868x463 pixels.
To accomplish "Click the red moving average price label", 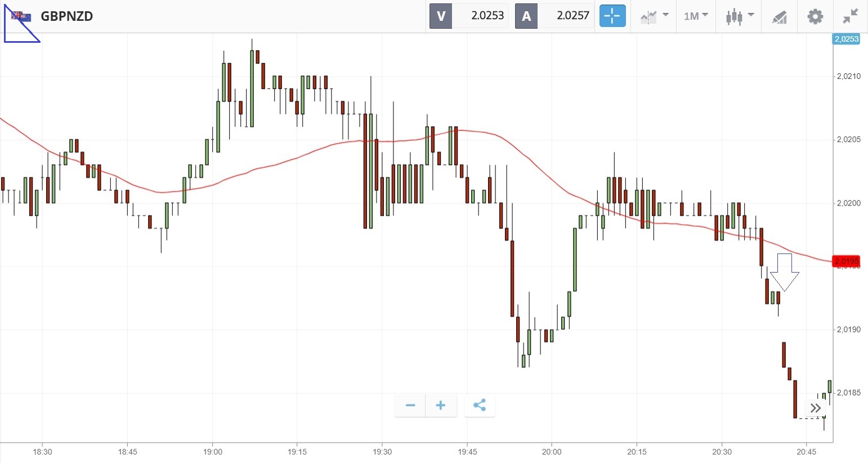I will coord(846,261).
